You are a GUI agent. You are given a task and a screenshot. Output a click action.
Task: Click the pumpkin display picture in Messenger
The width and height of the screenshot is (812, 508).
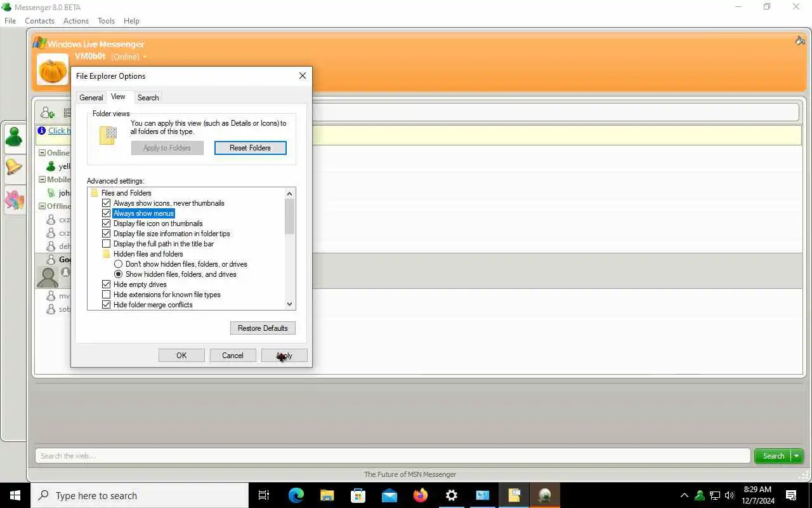53,69
